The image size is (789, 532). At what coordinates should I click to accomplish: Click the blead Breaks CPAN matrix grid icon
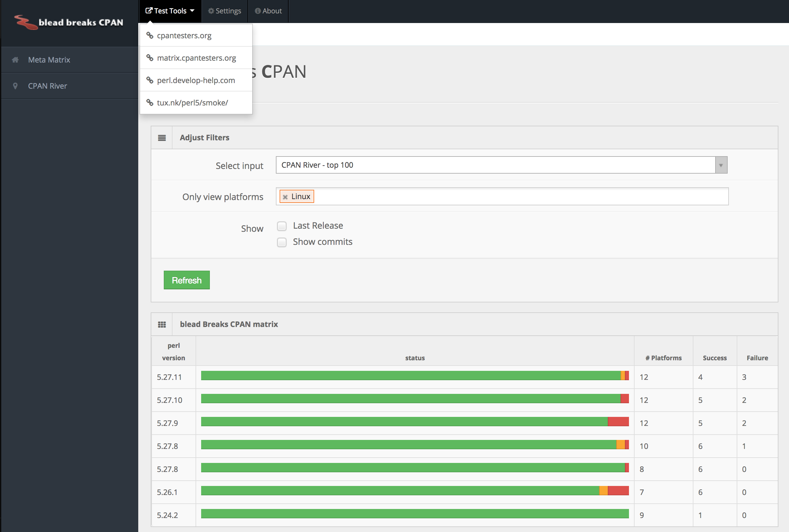(x=162, y=324)
